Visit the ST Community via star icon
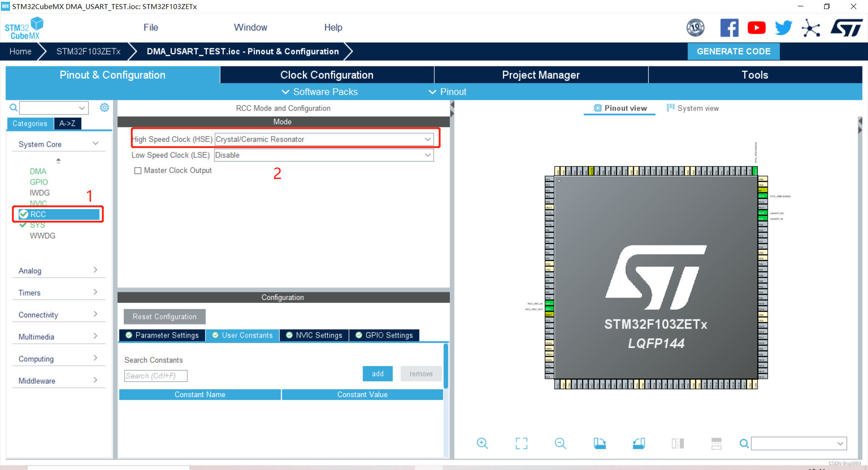Viewport: 868px width, 470px height. (x=811, y=28)
